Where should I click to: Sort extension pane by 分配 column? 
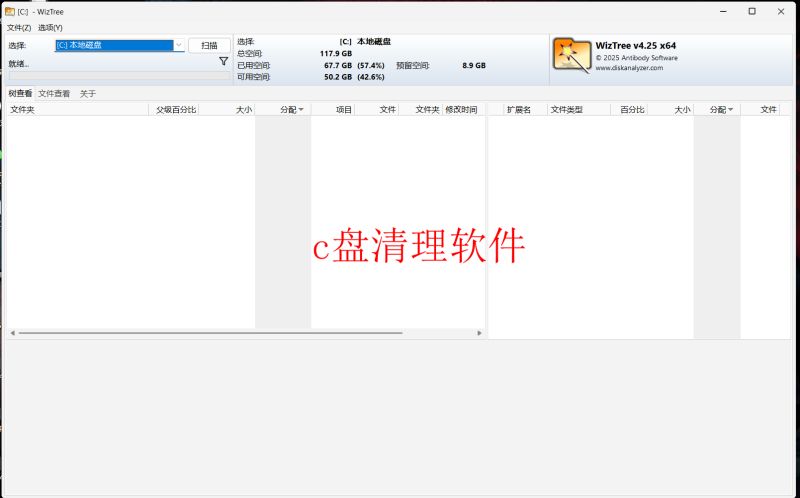point(717,110)
